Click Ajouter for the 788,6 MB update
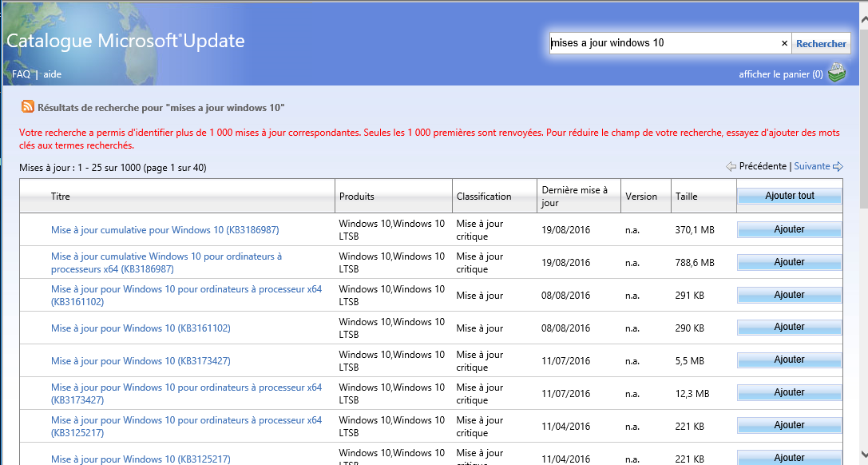Screen dimensions: 868x465 pyautogui.click(x=790, y=262)
